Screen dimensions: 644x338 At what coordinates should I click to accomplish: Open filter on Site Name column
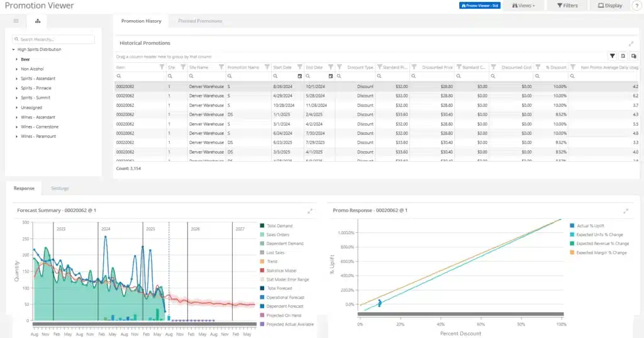point(221,67)
